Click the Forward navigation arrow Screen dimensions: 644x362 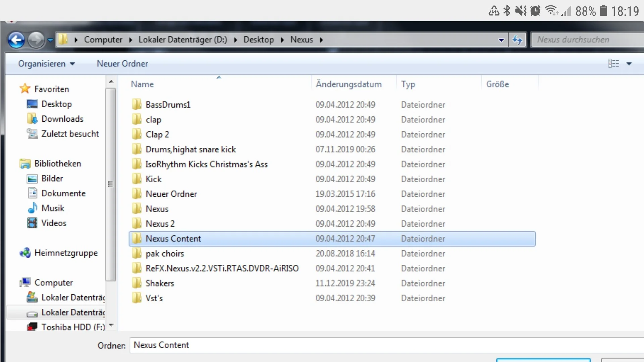(36, 40)
